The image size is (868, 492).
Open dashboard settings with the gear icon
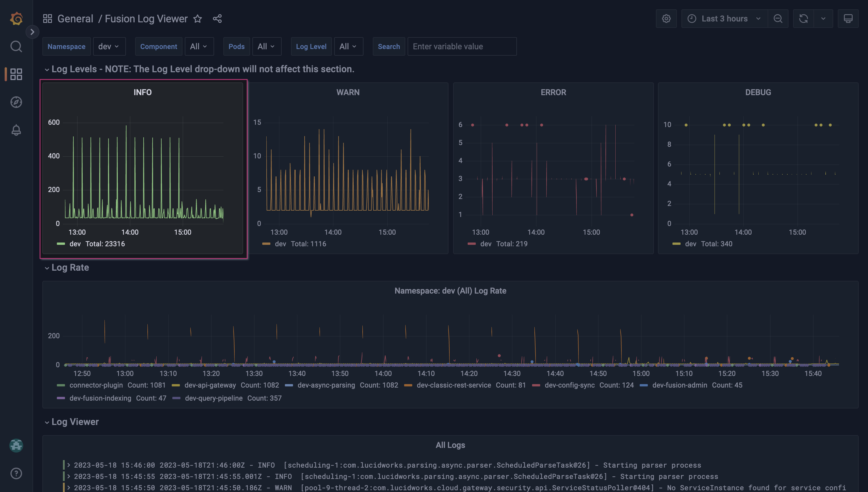666,19
